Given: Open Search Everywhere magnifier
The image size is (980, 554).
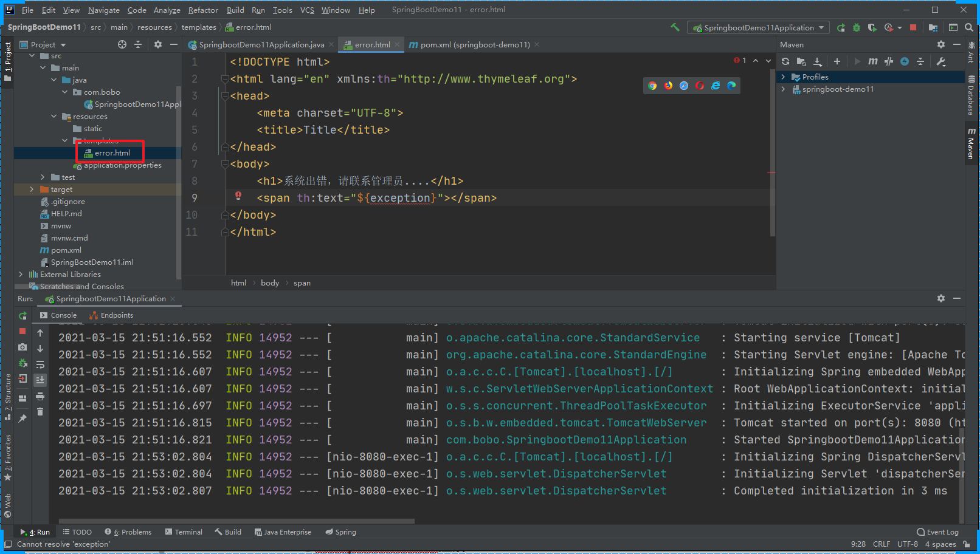Looking at the screenshot, I should coord(969,27).
